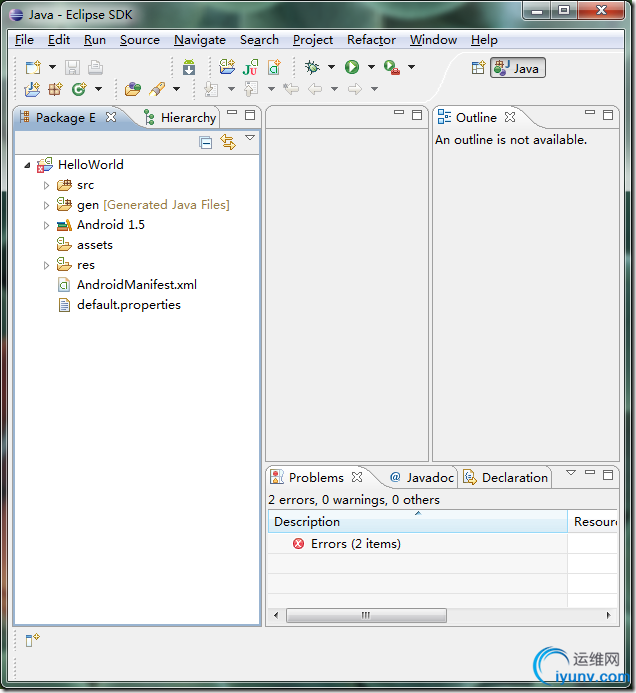The image size is (636, 693).
Task: Close the Package Explorer tab
Action: (111, 117)
